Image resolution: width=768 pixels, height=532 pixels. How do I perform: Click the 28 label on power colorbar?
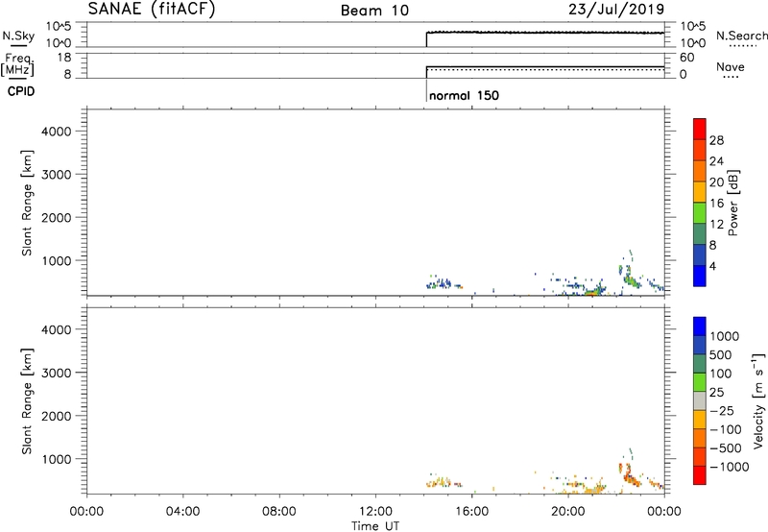(716, 140)
